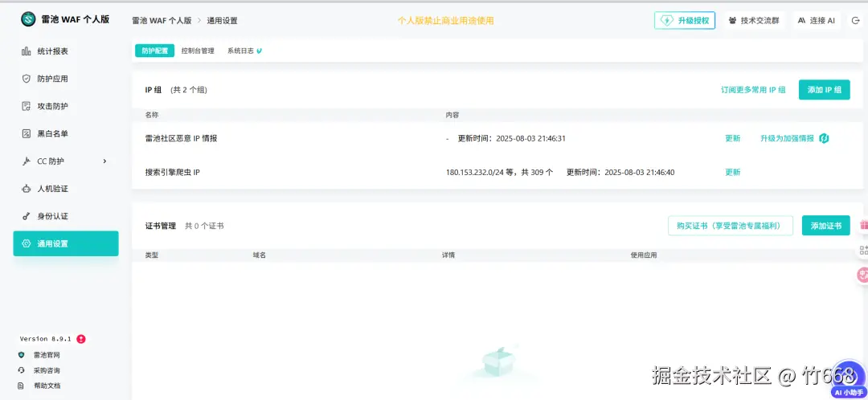
Task: Open 统计报表 from sidebar icon
Action: (x=26, y=51)
